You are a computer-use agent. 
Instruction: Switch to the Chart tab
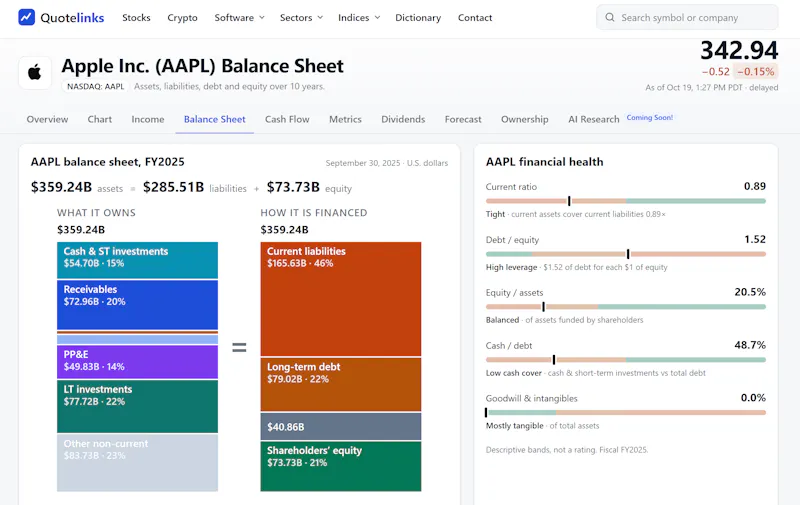[x=99, y=119]
